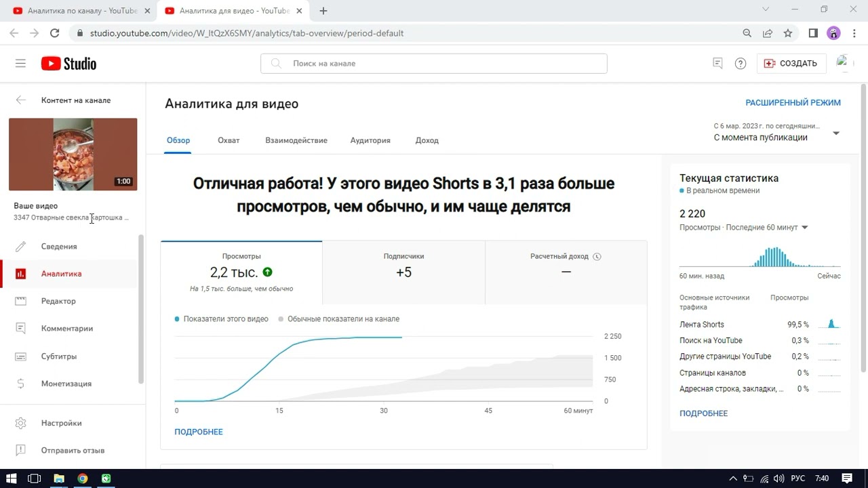Open File Explorer from taskbar
The image size is (868, 488).
pos(59,478)
